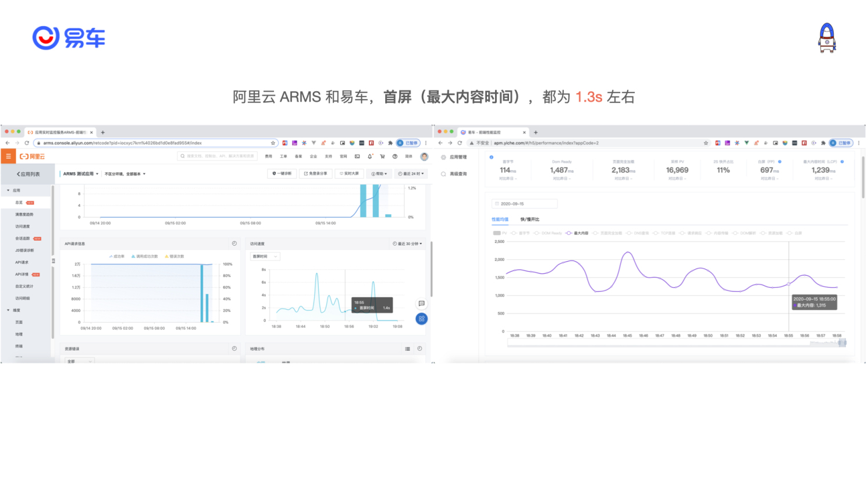Viewport: 868px width, 488px height.
Task: Open the notification bell in Aliyun header
Action: (370, 156)
